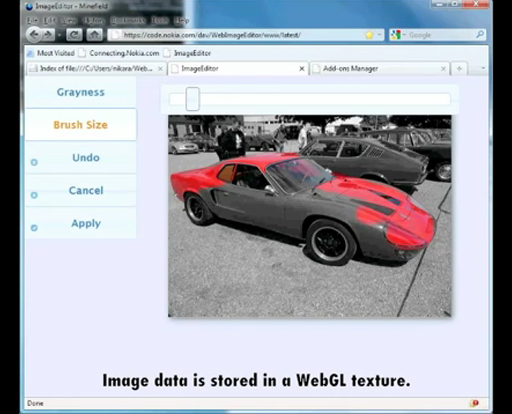The height and width of the screenshot is (414, 512).
Task: Click the circle icon beside Undo
Action: click(34, 162)
